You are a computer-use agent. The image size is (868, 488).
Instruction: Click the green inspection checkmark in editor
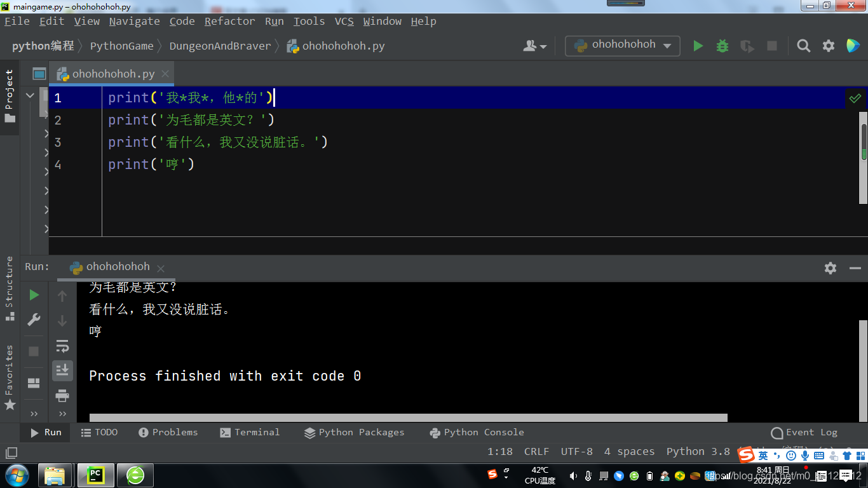click(855, 98)
